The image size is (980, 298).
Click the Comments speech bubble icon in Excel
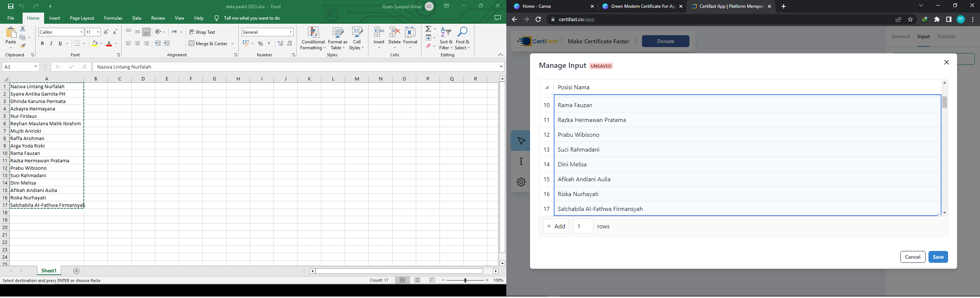pos(498,18)
